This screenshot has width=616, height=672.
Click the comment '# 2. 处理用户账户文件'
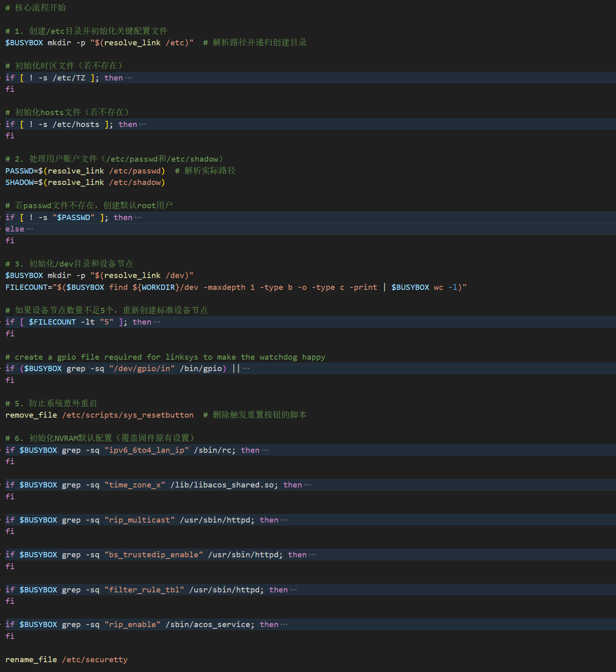tap(115, 159)
